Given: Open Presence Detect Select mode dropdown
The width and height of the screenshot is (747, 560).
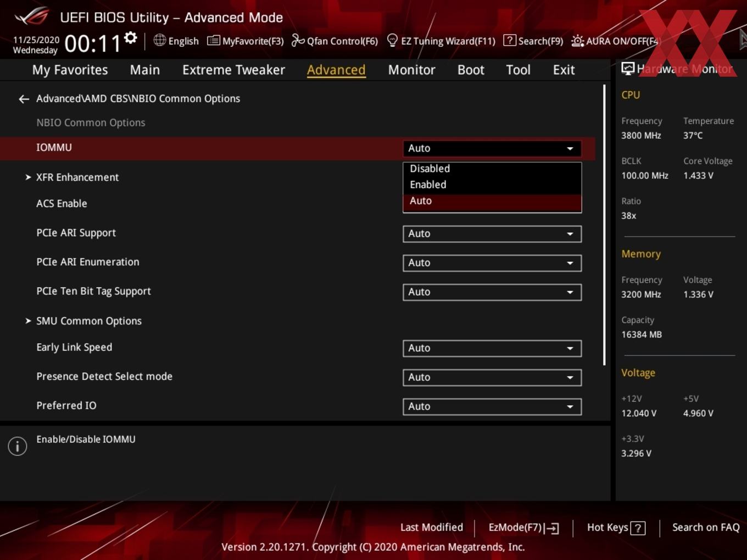Looking at the screenshot, I should (x=492, y=377).
